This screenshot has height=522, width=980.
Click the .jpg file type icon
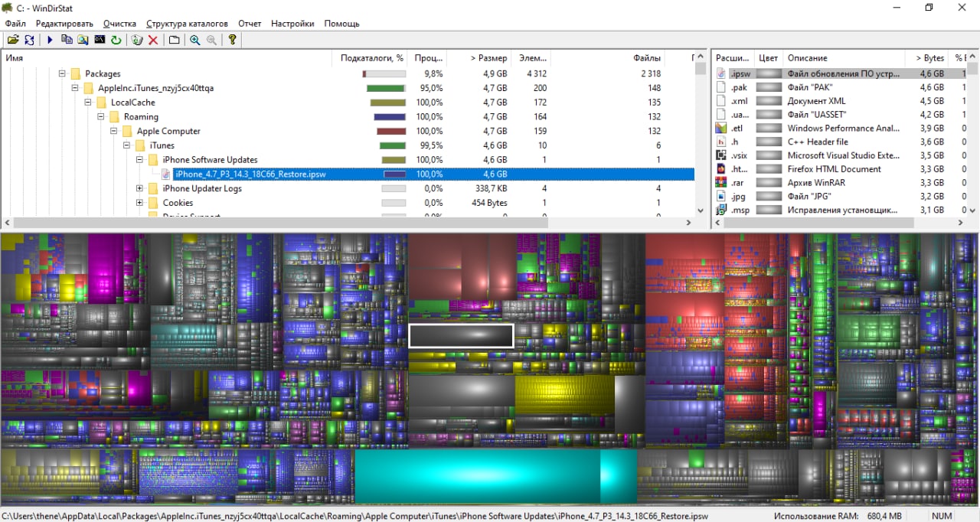(x=720, y=196)
